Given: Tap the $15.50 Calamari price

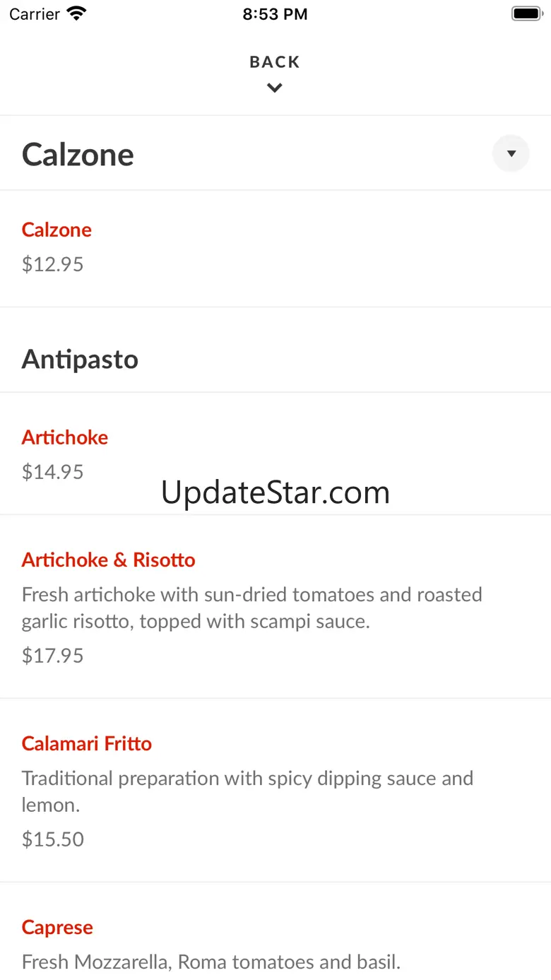Looking at the screenshot, I should pos(53,839).
